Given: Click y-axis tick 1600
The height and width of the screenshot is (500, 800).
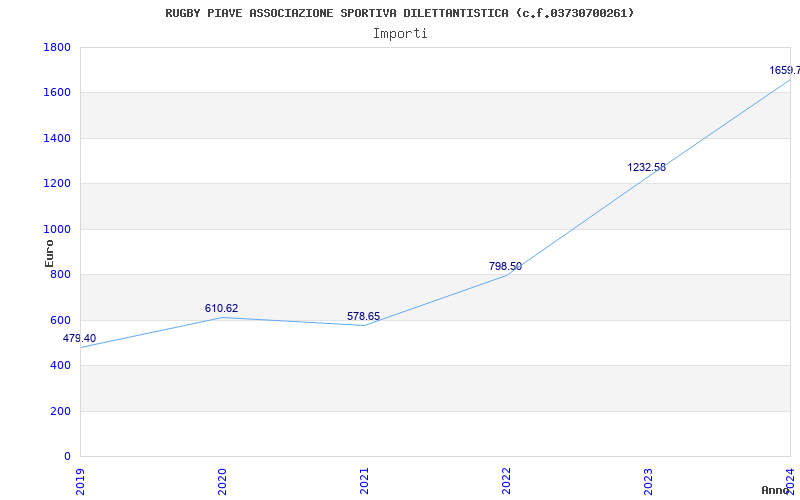Looking at the screenshot, I should [57, 93].
